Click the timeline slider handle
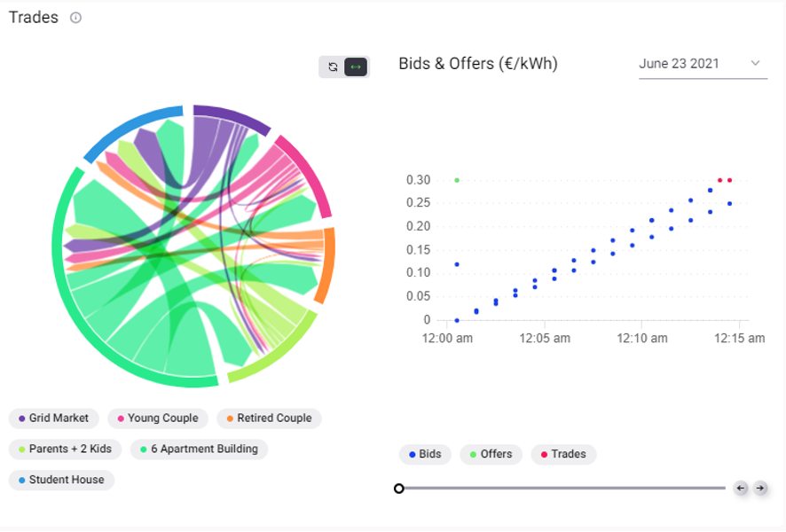The width and height of the screenshot is (786, 532). point(399,488)
